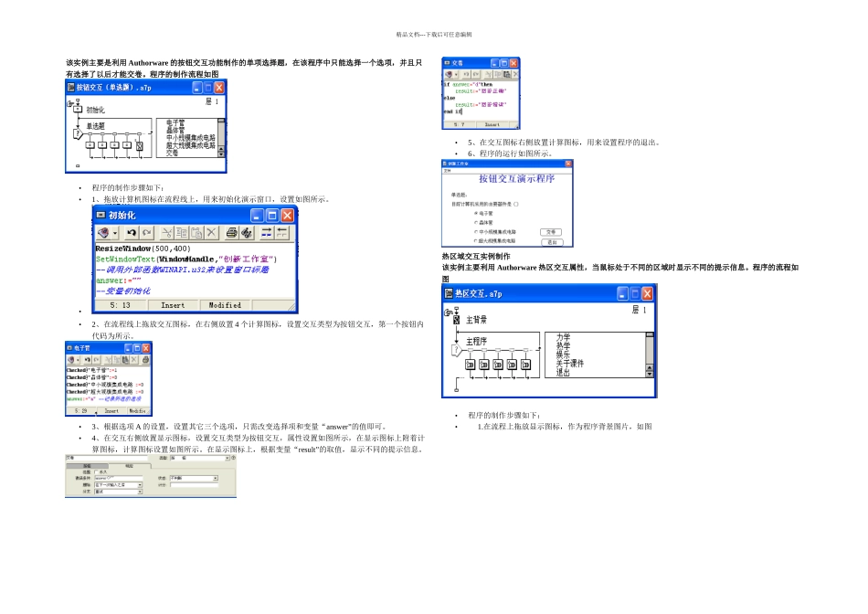
Task: Expand the 状态 dropdown in response panel
Action: coord(216,478)
